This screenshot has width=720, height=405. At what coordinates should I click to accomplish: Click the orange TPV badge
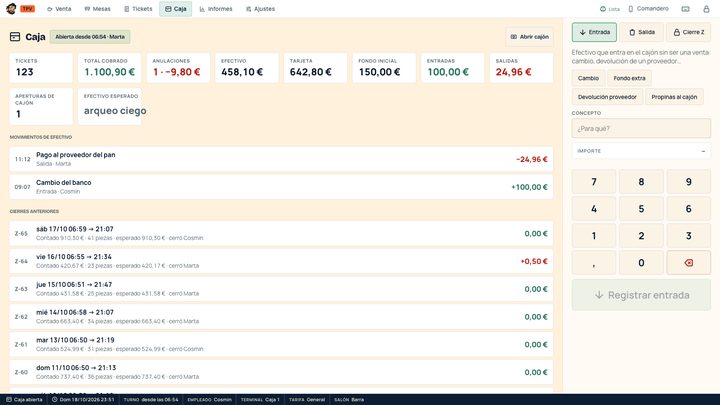coord(28,9)
